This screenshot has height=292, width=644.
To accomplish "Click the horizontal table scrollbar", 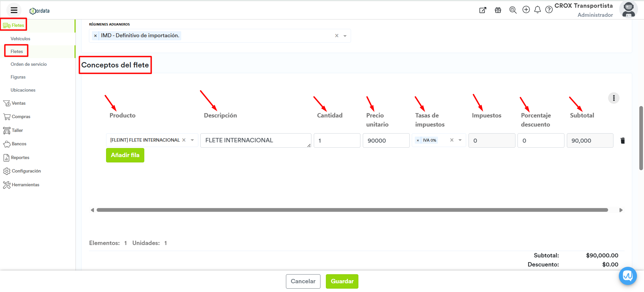I will pyautogui.click(x=352, y=210).
